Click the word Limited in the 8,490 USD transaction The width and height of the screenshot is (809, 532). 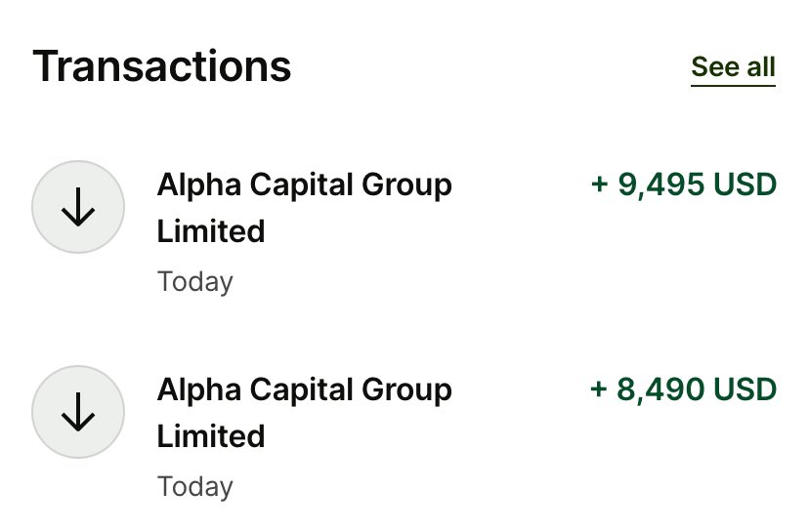(211, 436)
